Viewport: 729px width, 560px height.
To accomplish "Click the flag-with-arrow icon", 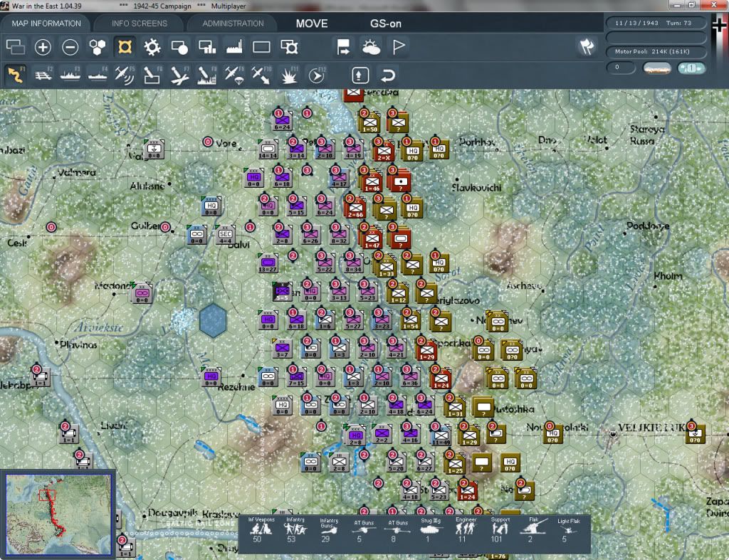I will point(343,47).
